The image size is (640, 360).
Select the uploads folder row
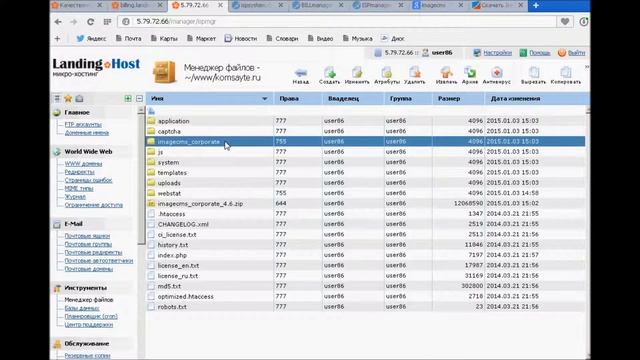(x=366, y=183)
